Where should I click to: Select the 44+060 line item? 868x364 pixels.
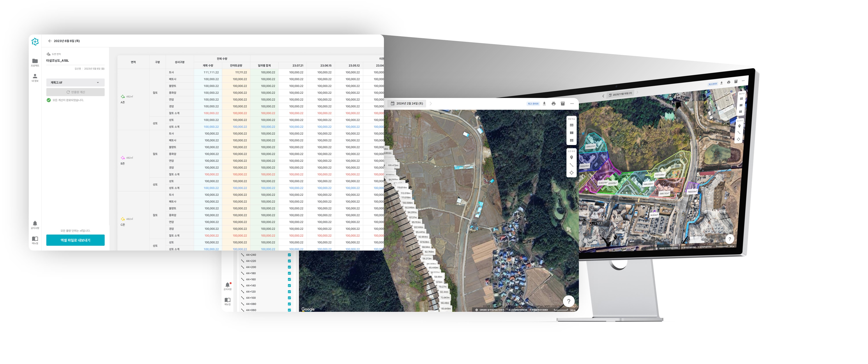[x=266, y=310]
